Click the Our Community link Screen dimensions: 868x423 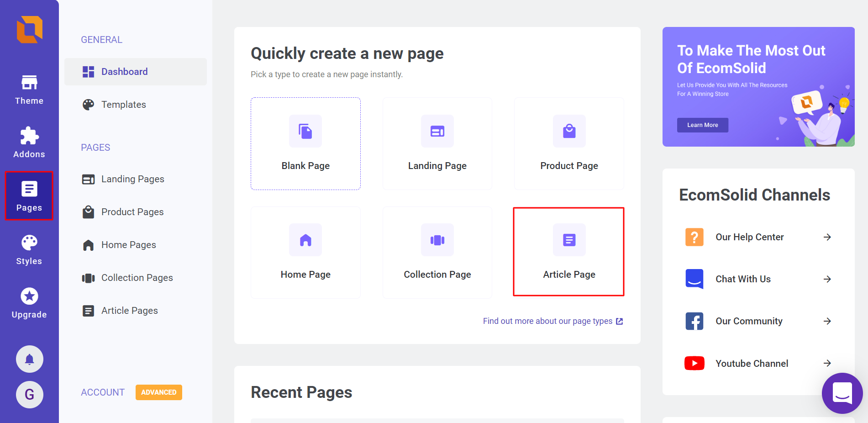pos(749,321)
